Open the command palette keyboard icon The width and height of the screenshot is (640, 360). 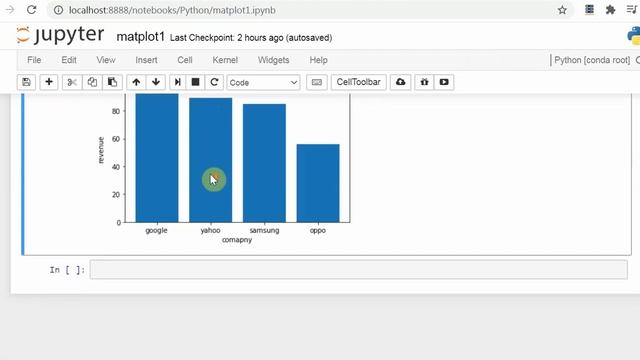click(317, 82)
